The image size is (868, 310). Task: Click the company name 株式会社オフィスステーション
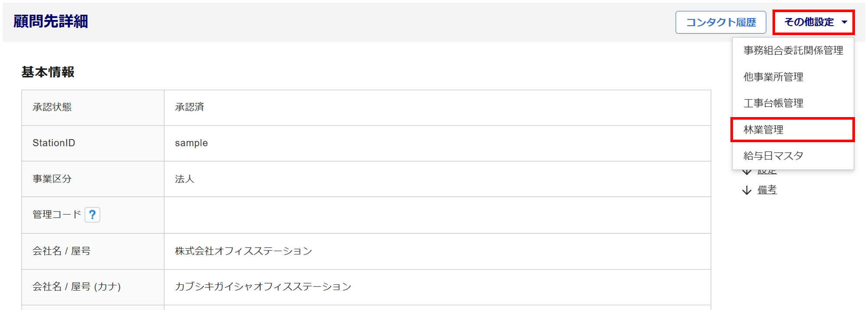tap(243, 251)
